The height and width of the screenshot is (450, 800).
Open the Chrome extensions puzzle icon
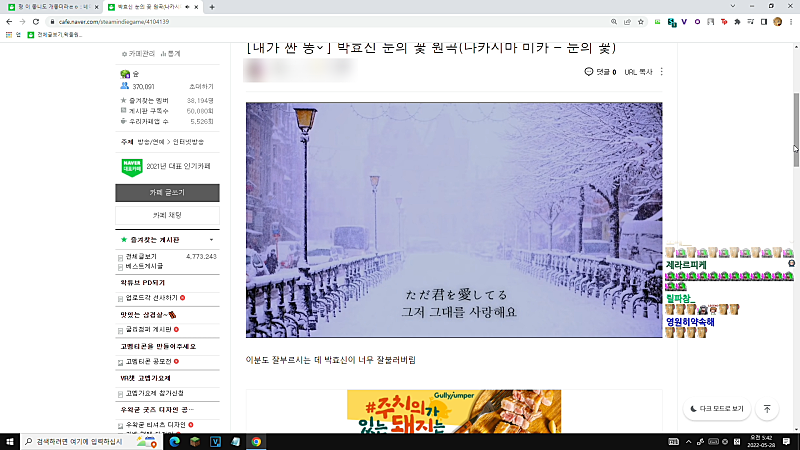tap(737, 22)
